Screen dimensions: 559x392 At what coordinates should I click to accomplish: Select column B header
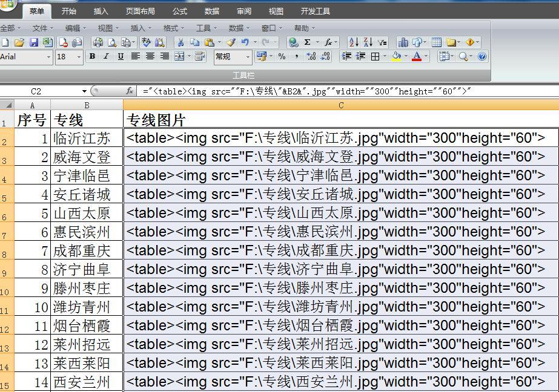tap(87, 105)
